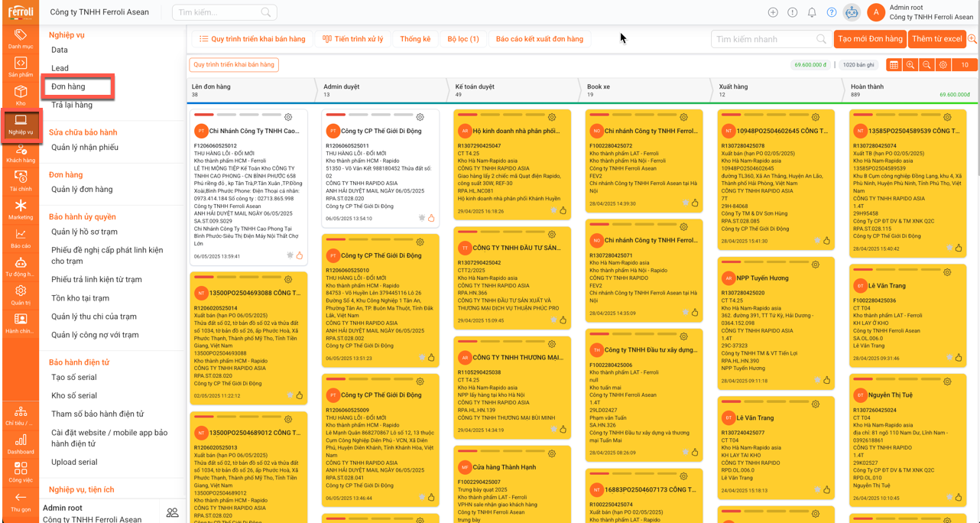The image size is (980, 523).
Task: Select Lead in Nghiệp vụ menu
Action: pos(60,68)
